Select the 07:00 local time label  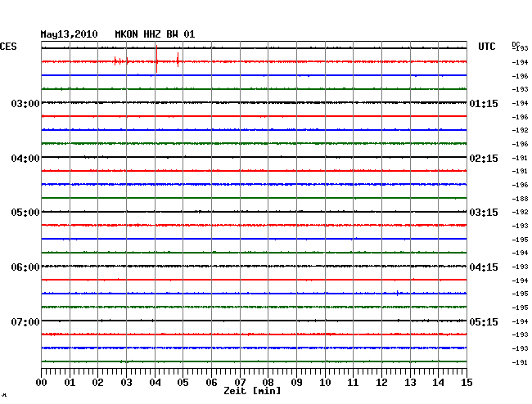25,321
